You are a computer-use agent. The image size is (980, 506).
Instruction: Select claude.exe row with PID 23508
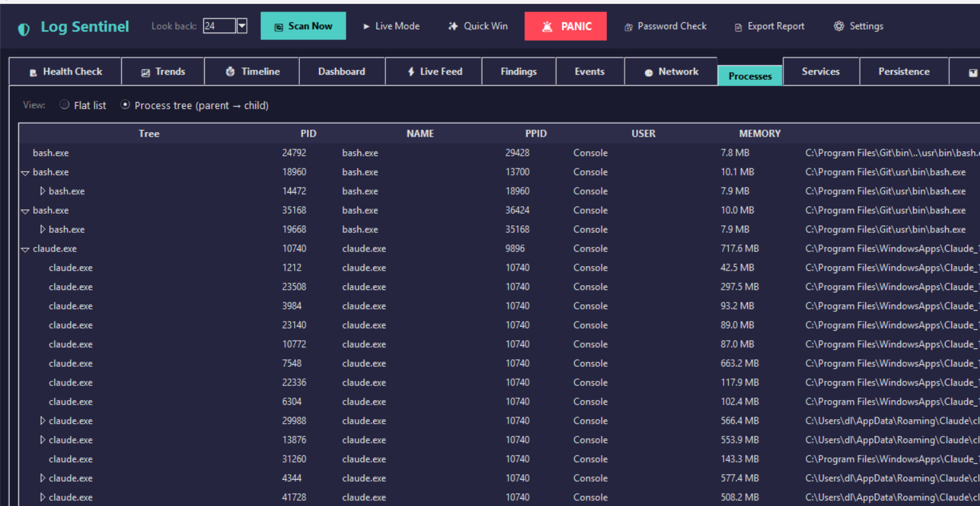499,286
